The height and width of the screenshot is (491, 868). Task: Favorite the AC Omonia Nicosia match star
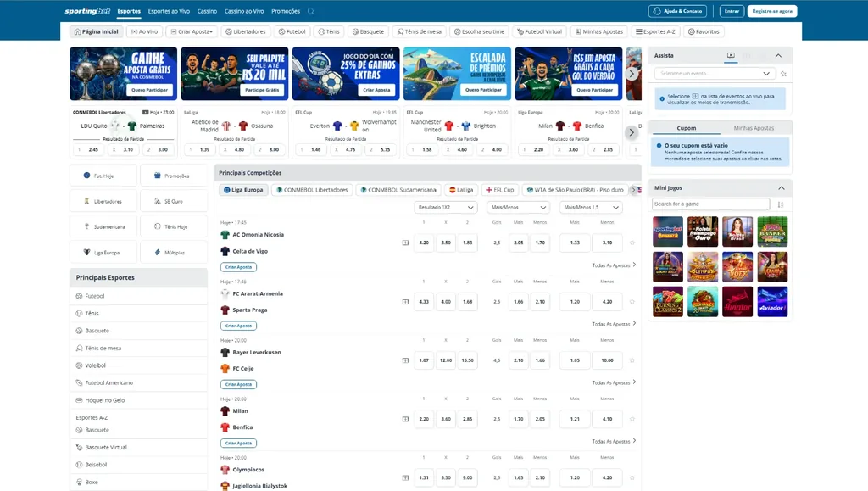pos(632,243)
